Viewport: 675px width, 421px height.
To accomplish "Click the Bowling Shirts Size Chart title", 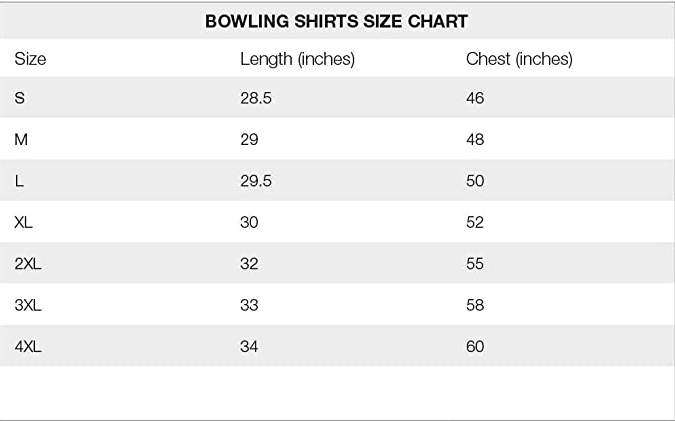I will [x=336, y=21].
